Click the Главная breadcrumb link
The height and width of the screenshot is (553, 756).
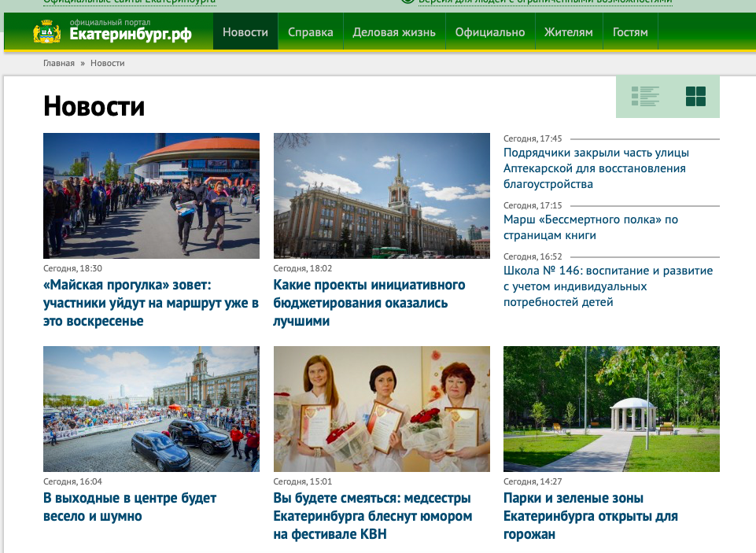pos(59,63)
